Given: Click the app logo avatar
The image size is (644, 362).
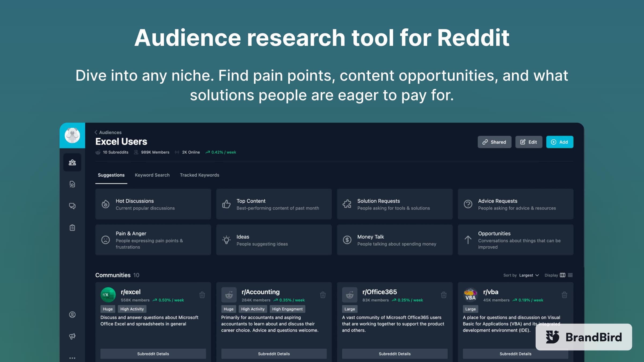Looking at the screenshot, I should [72, 135].
